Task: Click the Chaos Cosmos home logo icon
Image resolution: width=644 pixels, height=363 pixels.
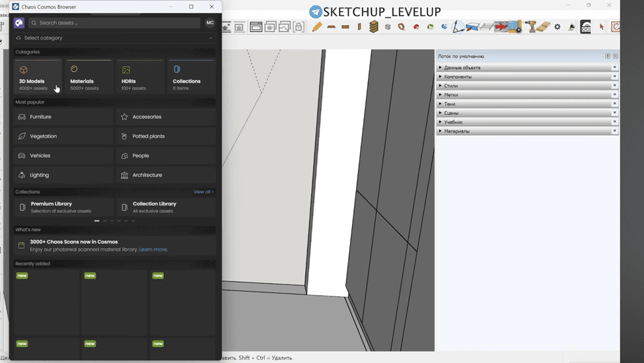Action: pyautogui.click(x=19, y=23)
